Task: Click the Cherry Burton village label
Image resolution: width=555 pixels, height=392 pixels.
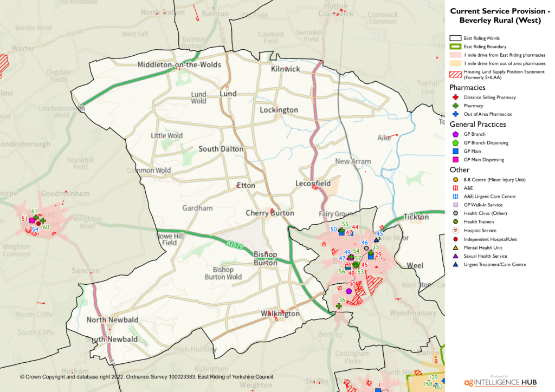Action: click(x=270, y=213)
